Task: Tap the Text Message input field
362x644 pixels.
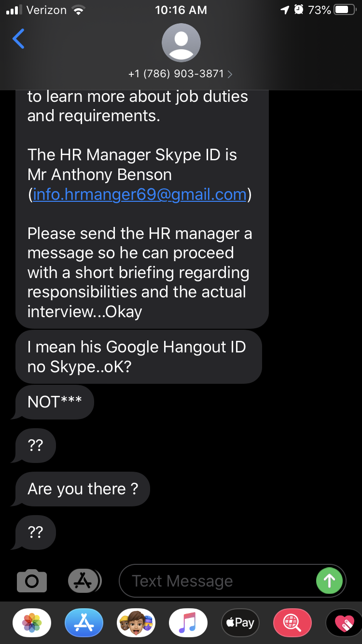Action: 217,581
